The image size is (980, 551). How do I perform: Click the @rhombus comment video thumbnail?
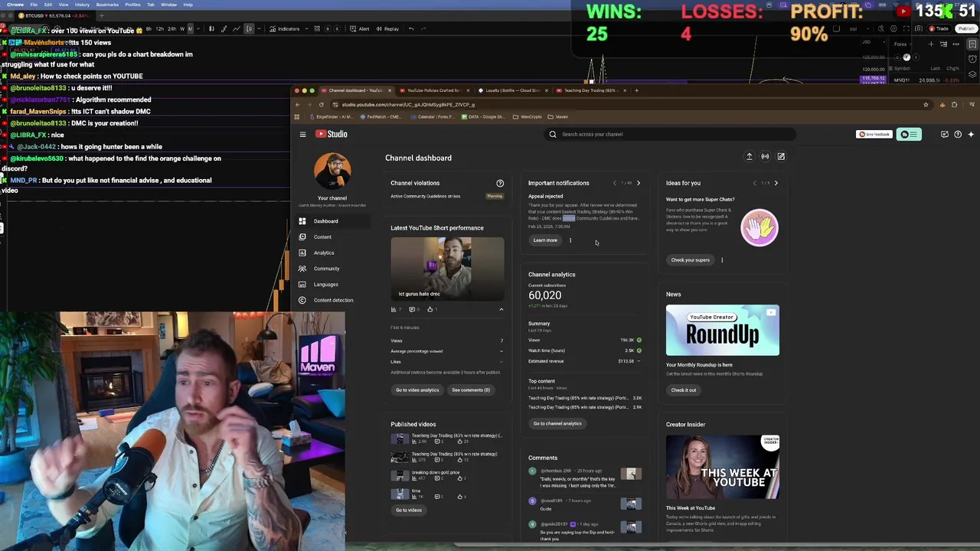click(631, 474)
